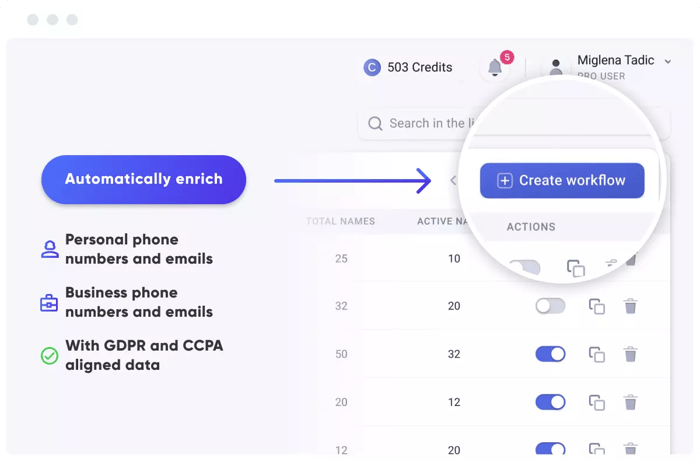This screenshot has height=462, width=700.
Task: Enable the toggle in the 32/20 row
Action: [550, 306]
